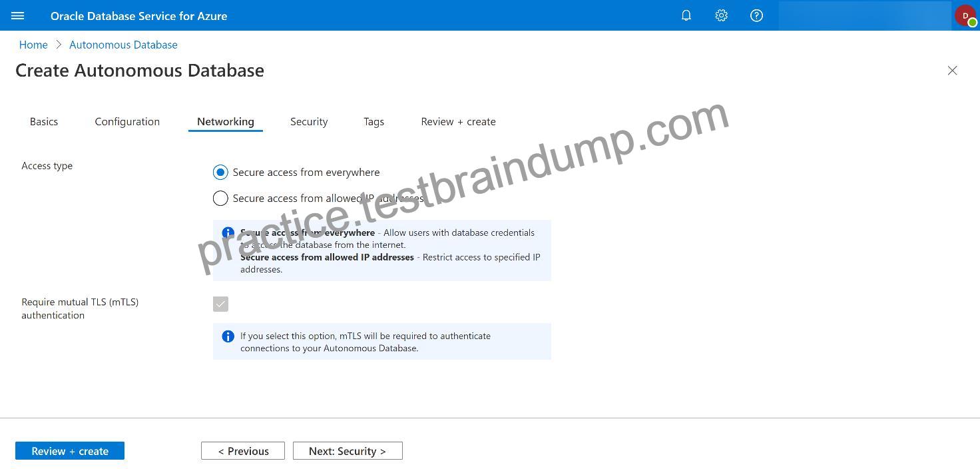Viewport: 980px width, 469px height.
Task: Open the hamburger navigation menu
Action: (18, 15)
